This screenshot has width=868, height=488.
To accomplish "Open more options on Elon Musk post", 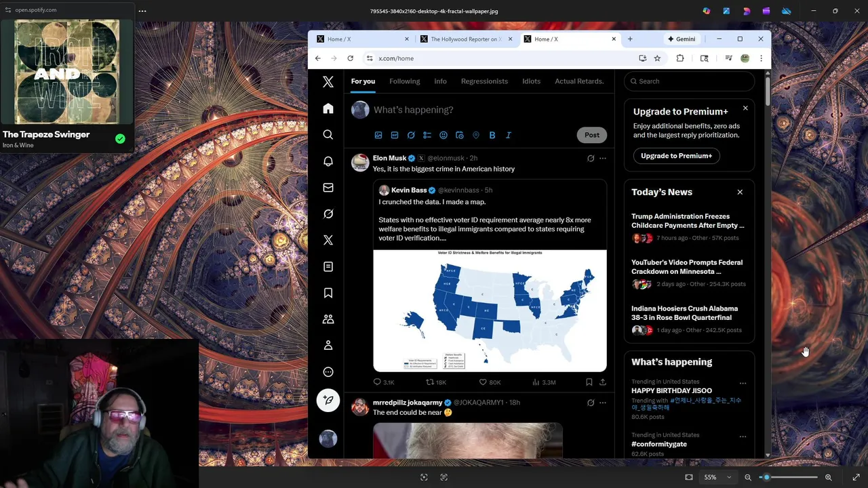I will 603,159.
